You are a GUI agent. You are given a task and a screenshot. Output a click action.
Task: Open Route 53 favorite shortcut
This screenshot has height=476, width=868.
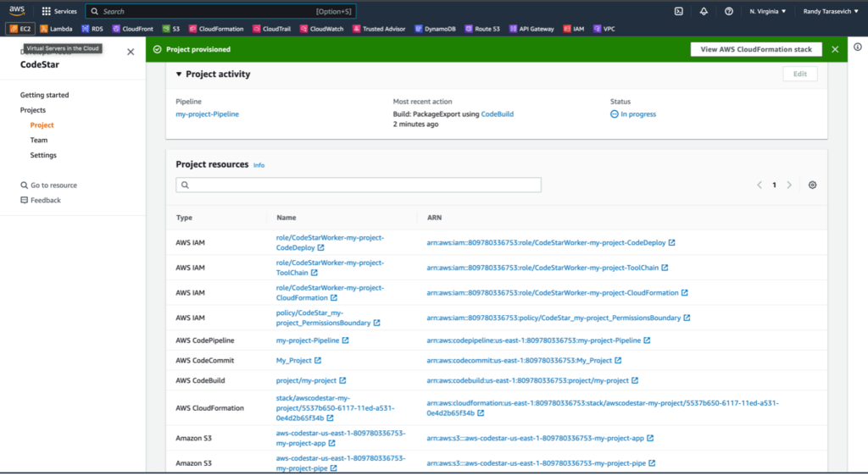pos(482,29)
